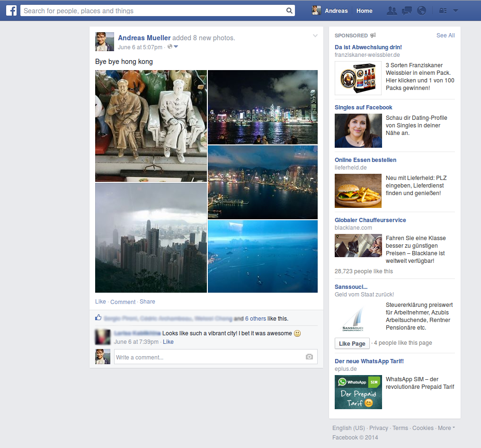The image size is (481, 448).
Task: Open the post options chevron
Action: tap(315, 36)
